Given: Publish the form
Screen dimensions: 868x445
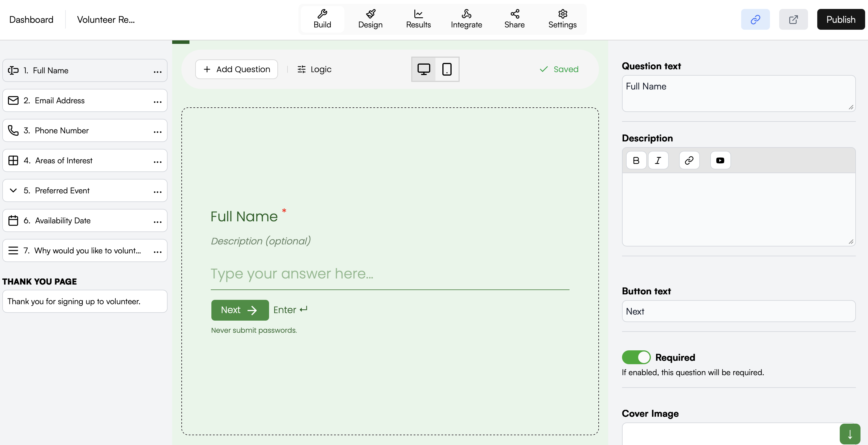Looking at the screenshot, I should point(840,19).
